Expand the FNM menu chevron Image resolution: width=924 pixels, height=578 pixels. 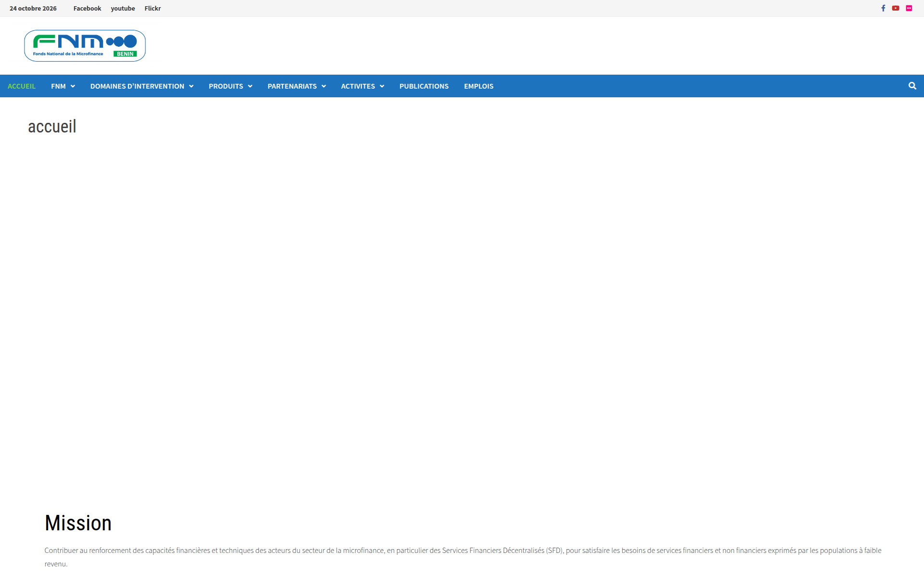(73, 86)
